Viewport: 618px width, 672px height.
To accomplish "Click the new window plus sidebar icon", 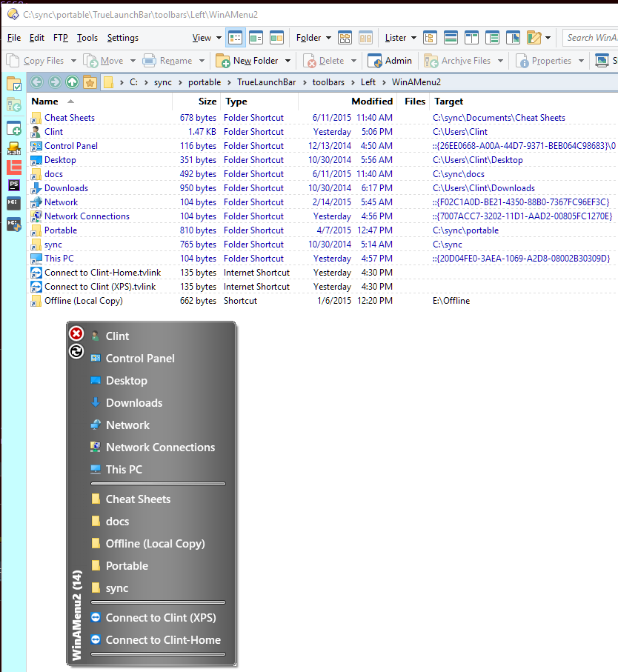I will coord(13,128).
